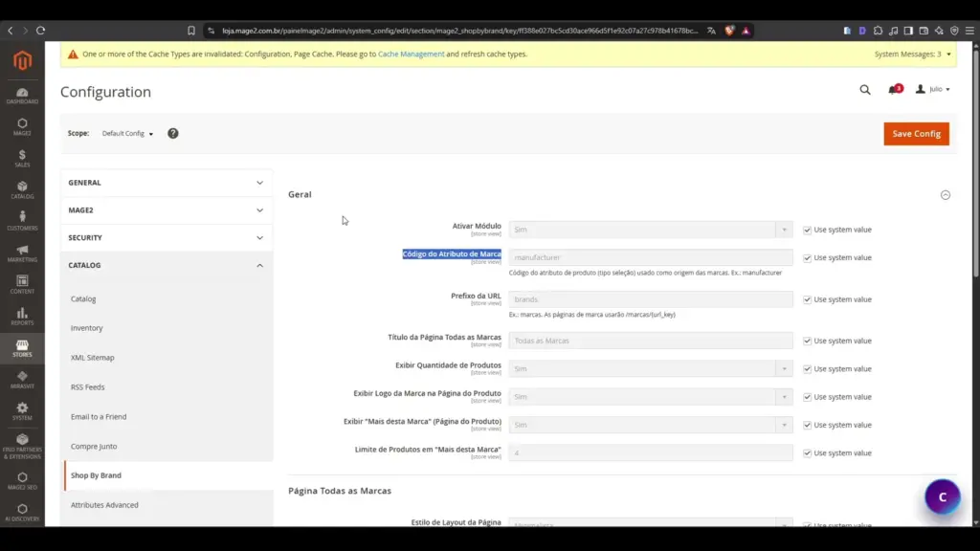Select RSS Feeds in config submenu
This screenshot has width=980, height=551.
[87, 386]
